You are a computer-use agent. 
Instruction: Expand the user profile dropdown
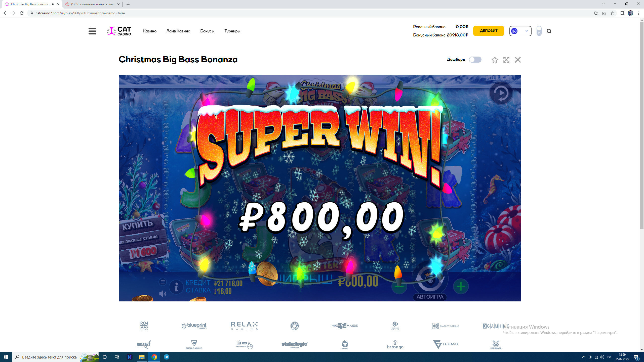click(520, 31)
